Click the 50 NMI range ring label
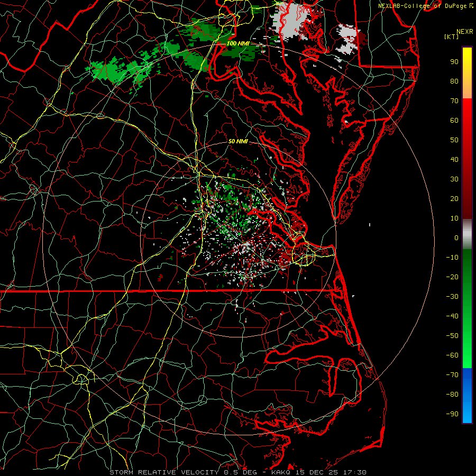 click(x=238, y=141)
